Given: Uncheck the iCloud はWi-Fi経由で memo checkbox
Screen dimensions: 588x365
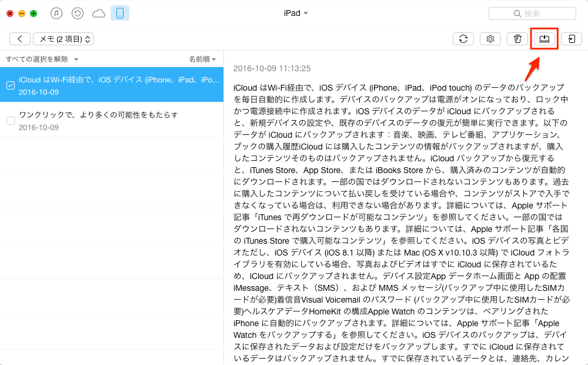Looking at the screenshot, I should 11,85.
